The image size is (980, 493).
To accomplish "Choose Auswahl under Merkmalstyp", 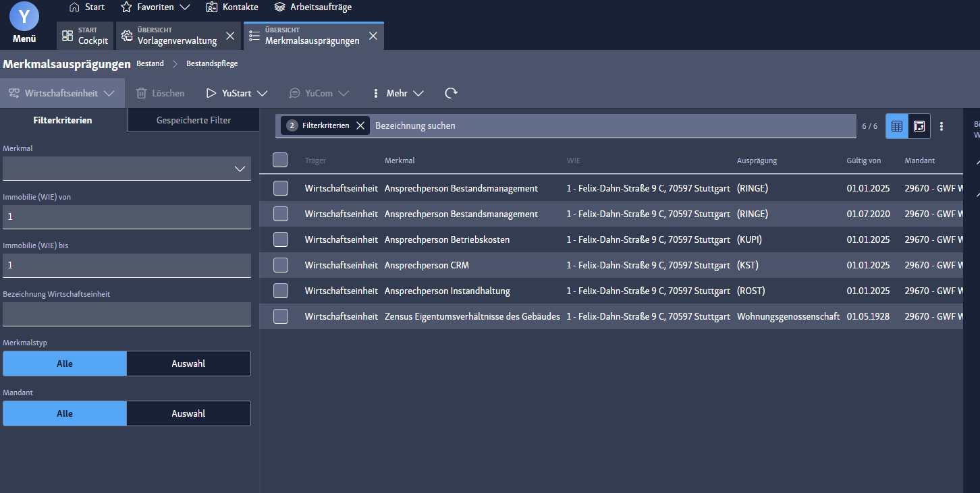I will [x=188, y=364].
